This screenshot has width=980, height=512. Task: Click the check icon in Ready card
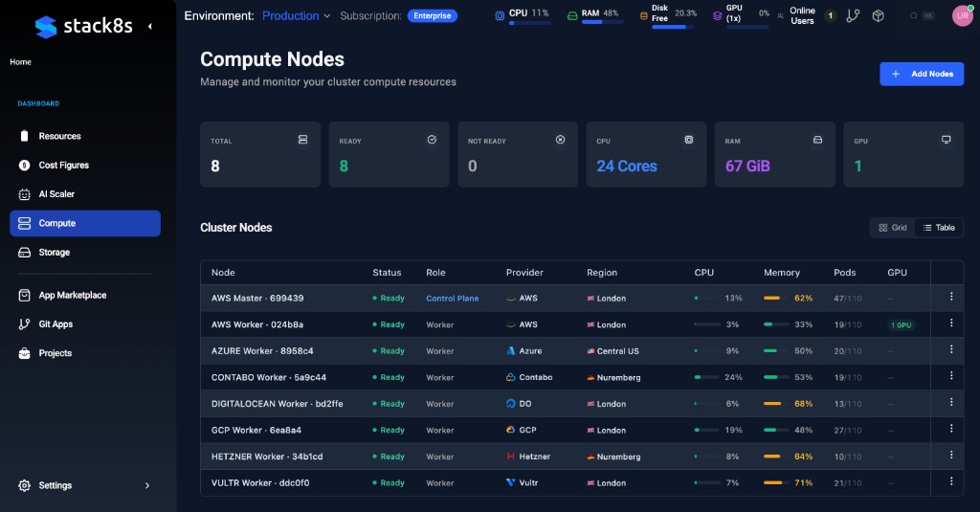coord(432,140)
